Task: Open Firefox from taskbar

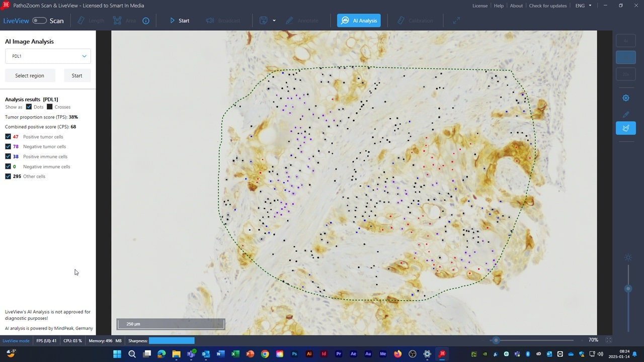Action: [397, 354]
